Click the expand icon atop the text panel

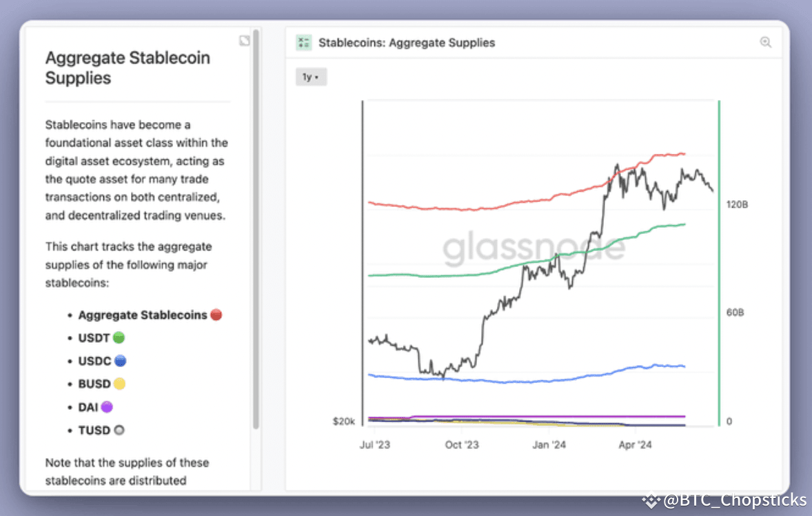244,41
